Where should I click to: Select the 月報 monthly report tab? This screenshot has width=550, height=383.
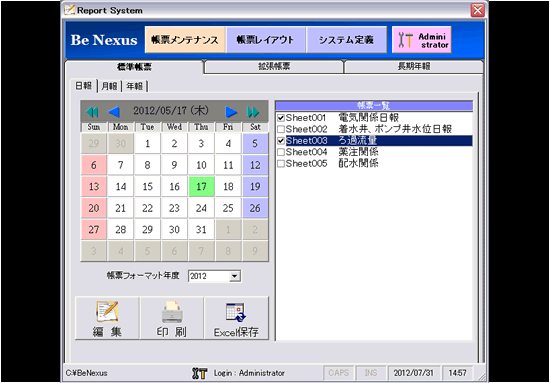click(x=109, y=86)
